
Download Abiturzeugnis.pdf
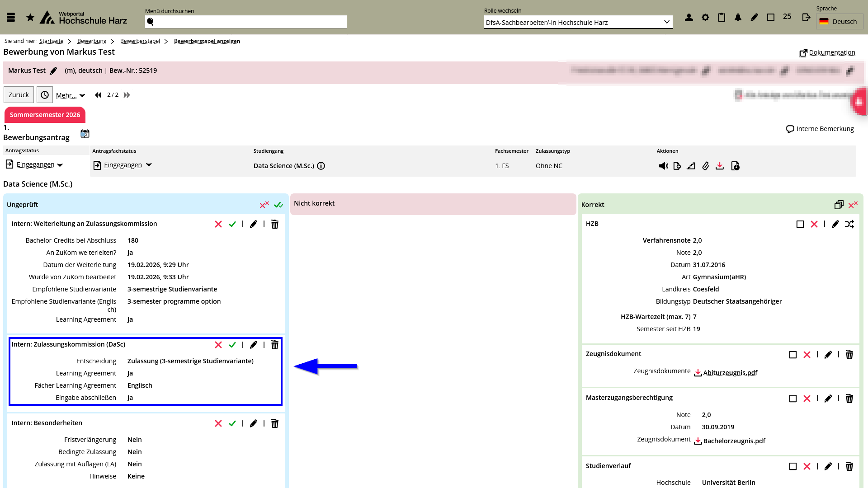(x=730, y=373)
